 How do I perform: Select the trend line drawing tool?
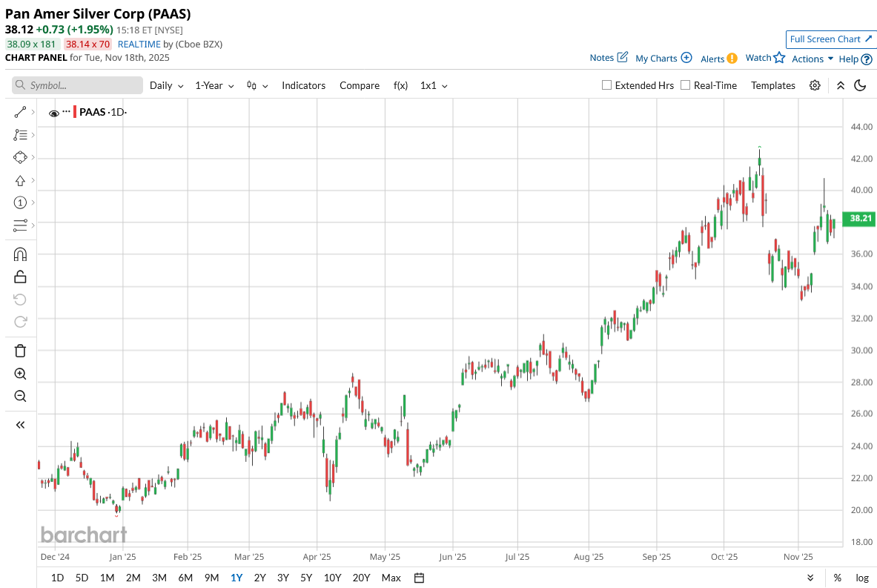point(20,112)
